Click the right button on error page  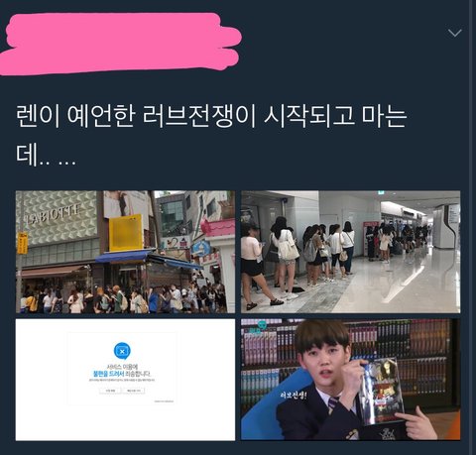point(134,391)
